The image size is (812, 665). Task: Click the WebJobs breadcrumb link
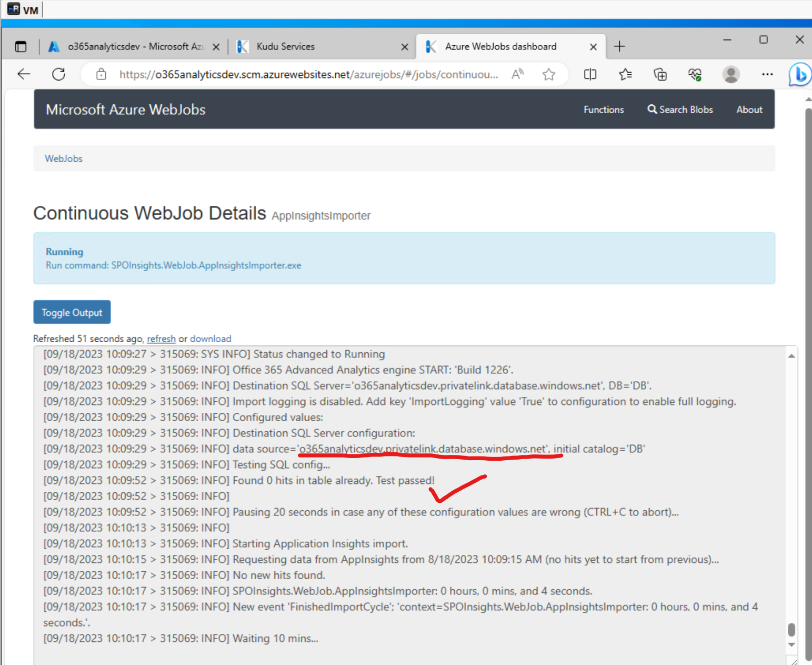click(x=64, y=158)
